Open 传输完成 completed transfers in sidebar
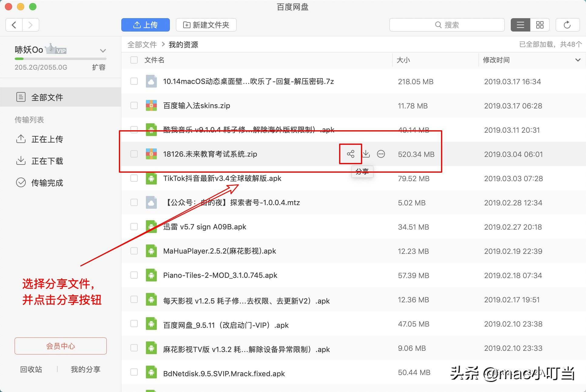The height and width of the screenshot is (392, 586). pos(47,183)
